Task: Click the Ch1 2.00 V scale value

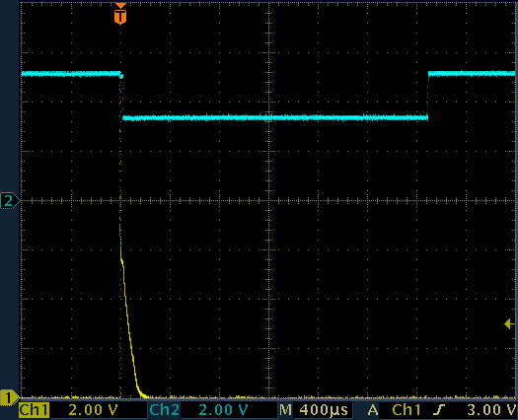Action: tap(93, 410)
